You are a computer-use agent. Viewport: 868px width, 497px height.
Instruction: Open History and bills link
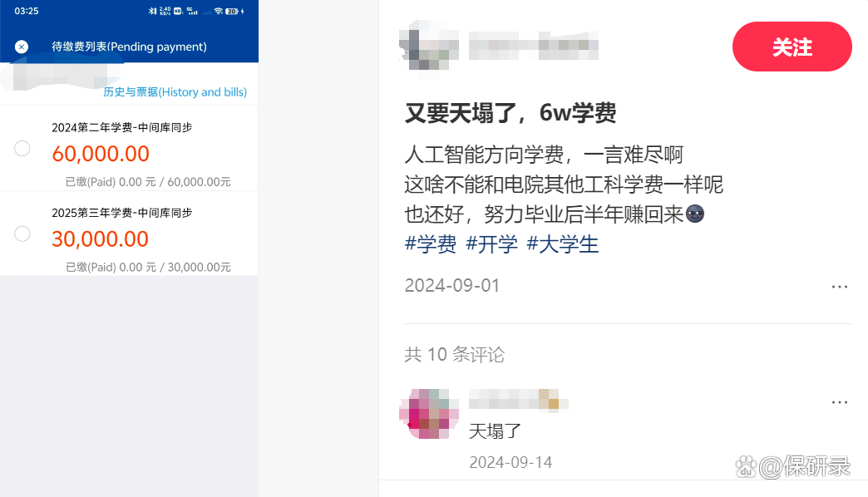175,92
